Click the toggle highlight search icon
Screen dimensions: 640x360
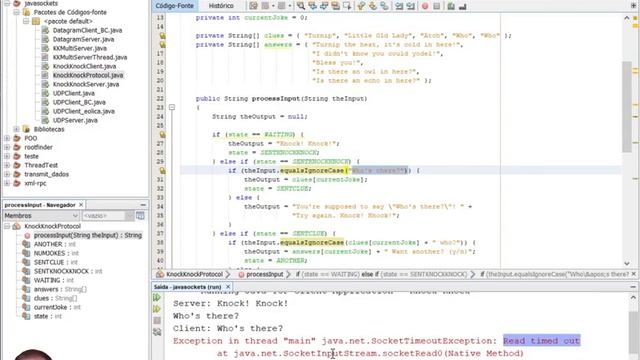coord(336,6)
